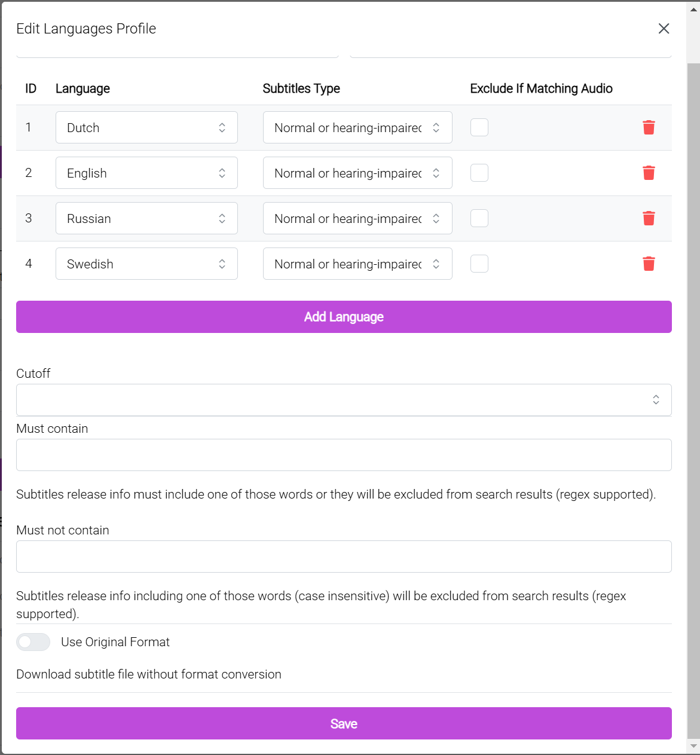Open Subtitles Type dropdown for Russian

(x=357, y=218)
